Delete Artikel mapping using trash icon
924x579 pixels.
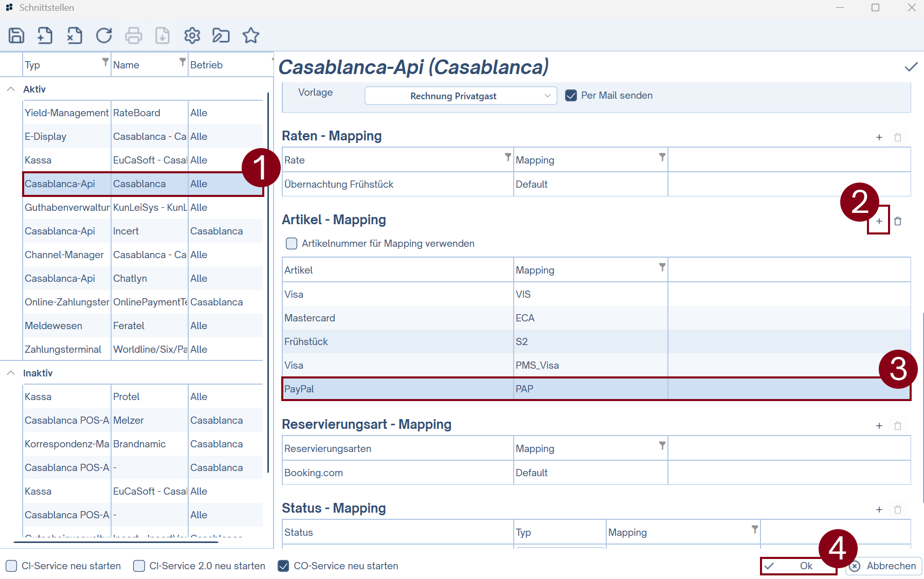898,221
